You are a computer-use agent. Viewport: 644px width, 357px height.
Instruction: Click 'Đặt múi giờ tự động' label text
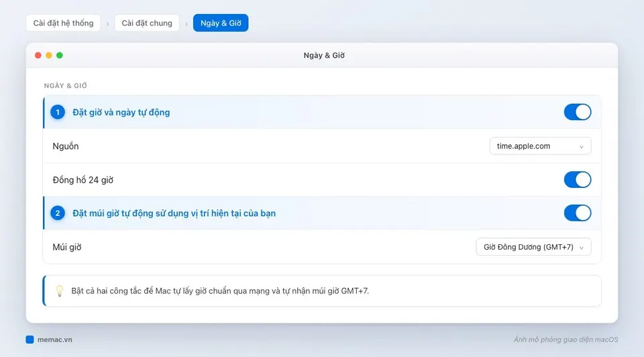point(174,213)
